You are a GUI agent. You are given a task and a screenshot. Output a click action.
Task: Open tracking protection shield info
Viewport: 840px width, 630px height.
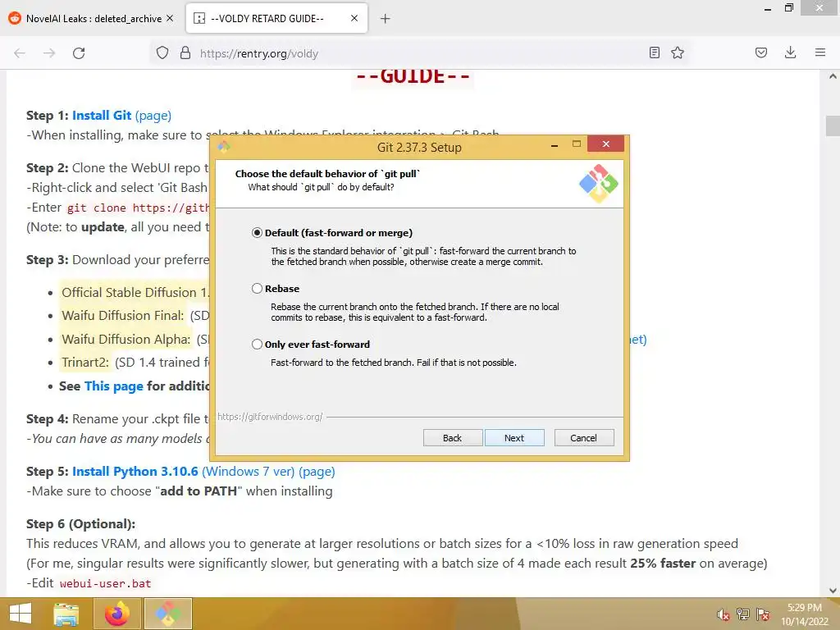(x=162, y=53)
